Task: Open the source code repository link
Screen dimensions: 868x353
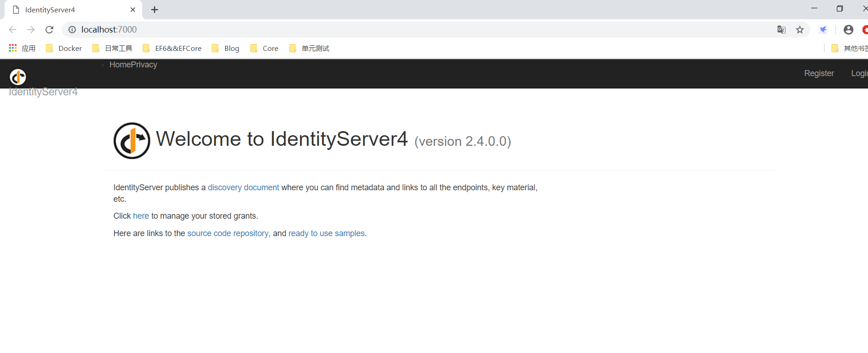Action: tap(228, 233)
